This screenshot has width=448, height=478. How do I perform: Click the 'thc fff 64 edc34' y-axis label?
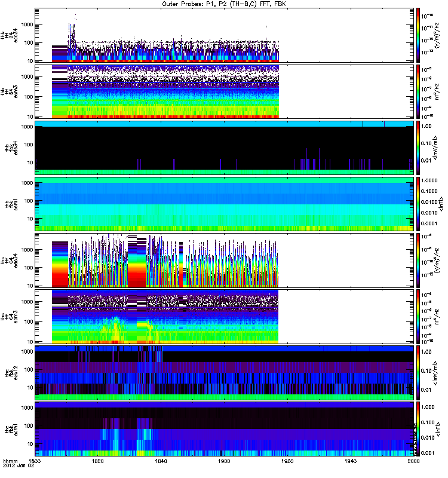(x=10, y=261)
